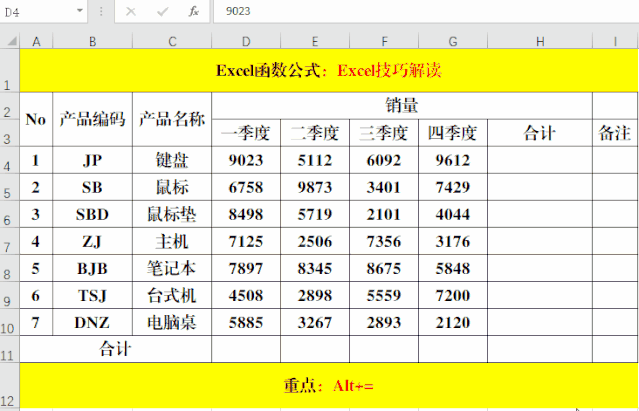Click the yellow title cell "Excel函数公式"
The height and width of the screenshot is (411, 639).
(328, 71)
